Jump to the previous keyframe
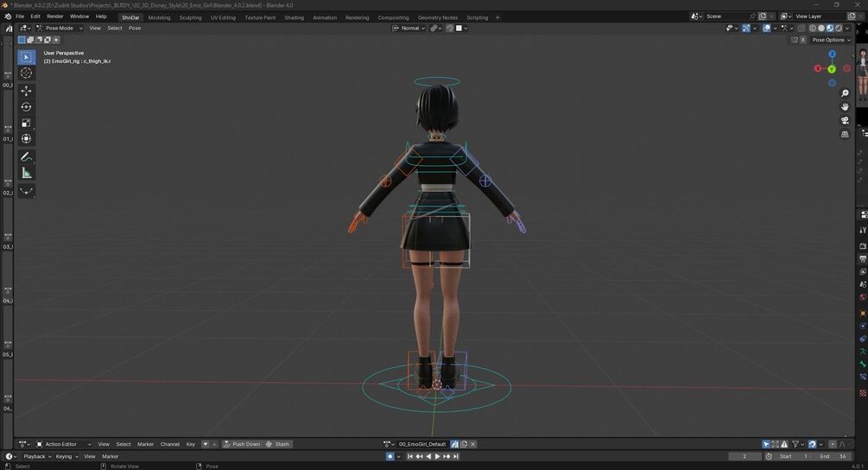 (x=419, y=457)
